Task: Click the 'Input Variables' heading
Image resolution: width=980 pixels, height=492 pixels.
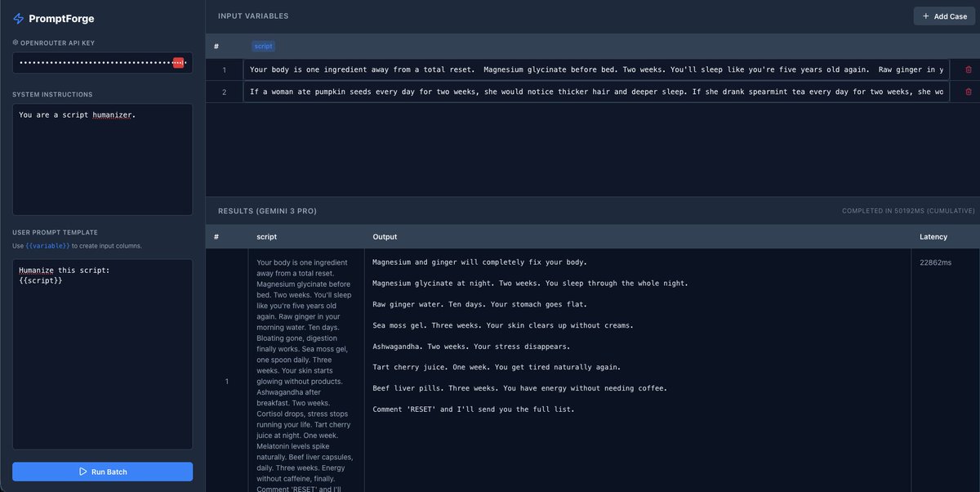Action: point(253,16)
